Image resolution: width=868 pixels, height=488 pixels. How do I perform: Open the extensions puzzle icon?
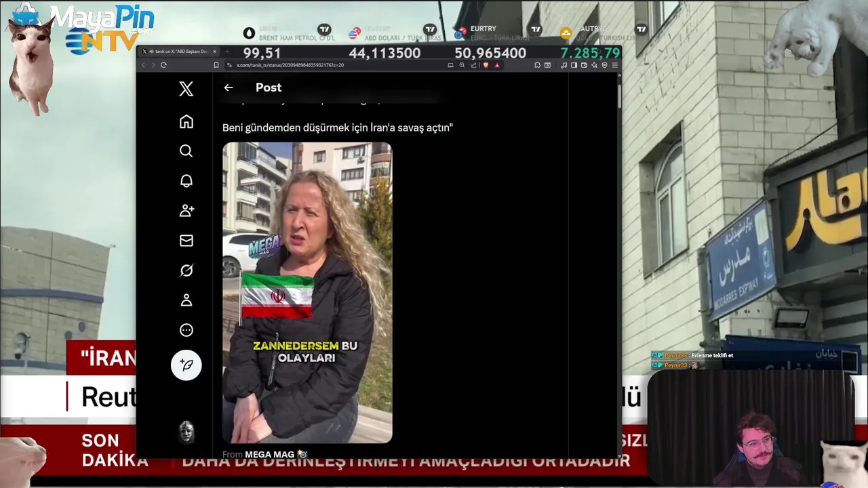click(537, 65)
